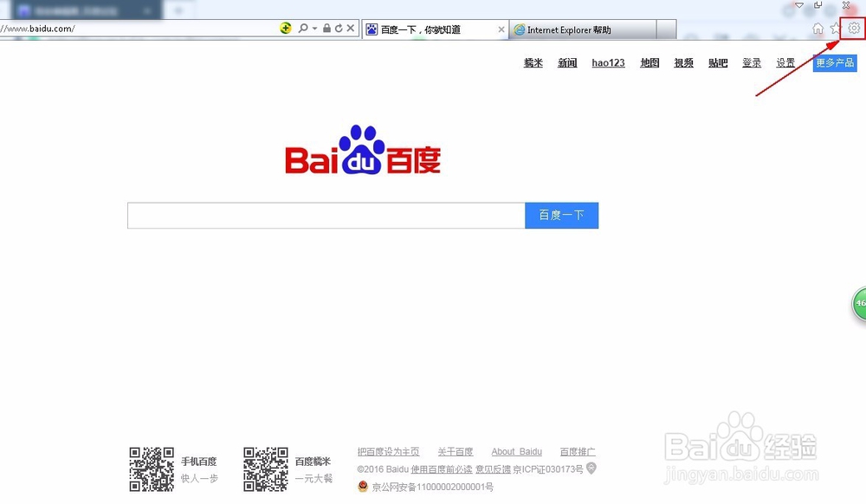Click the 百度糯米 label
This screenshot has height=504, width=866.
[x=313, y=462]
